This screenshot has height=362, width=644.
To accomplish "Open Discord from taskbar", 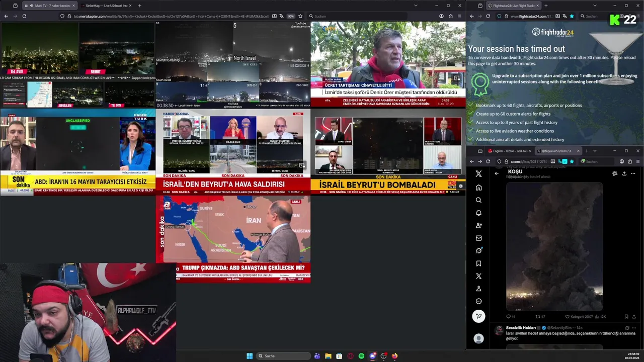I will tap(372, 356).
